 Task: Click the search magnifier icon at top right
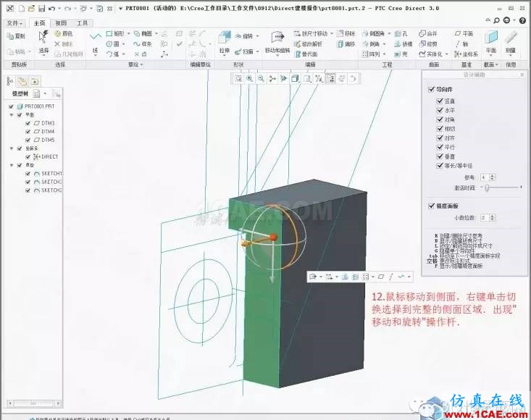[x=496, y=20]
